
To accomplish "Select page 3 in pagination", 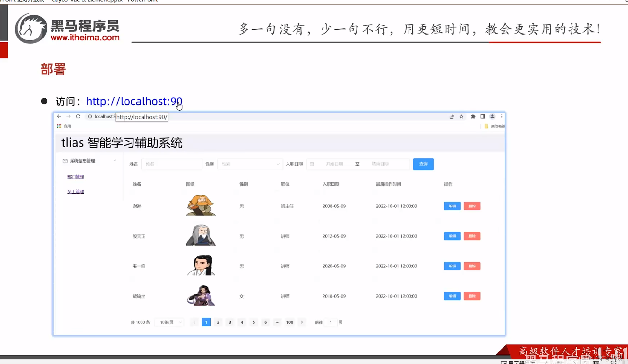I will tap(230, 322).
